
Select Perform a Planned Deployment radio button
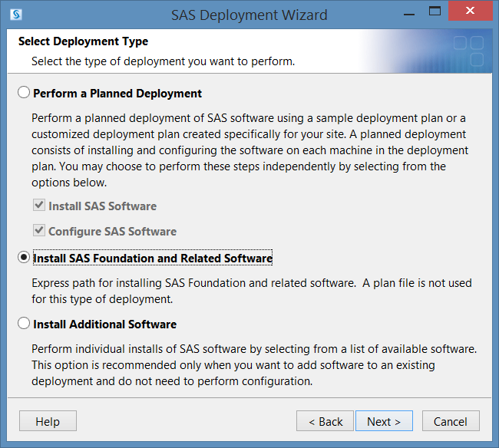coord(24,93)
